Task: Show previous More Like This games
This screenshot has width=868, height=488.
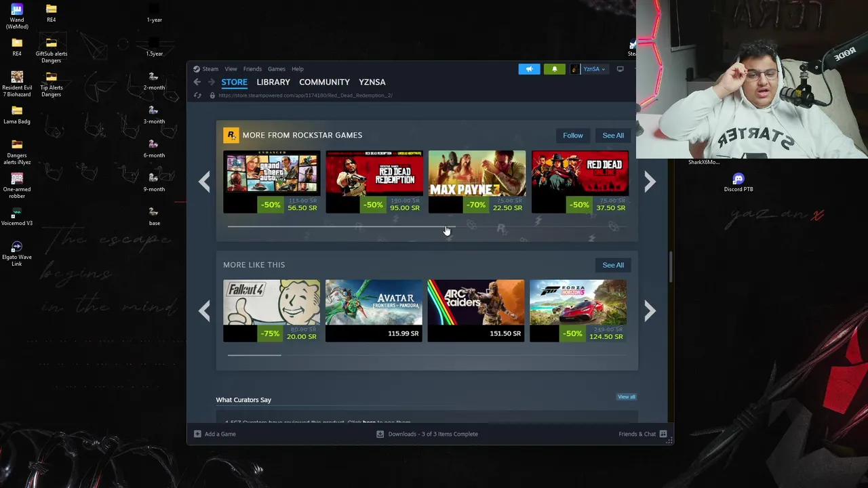Action: (204, 311)
